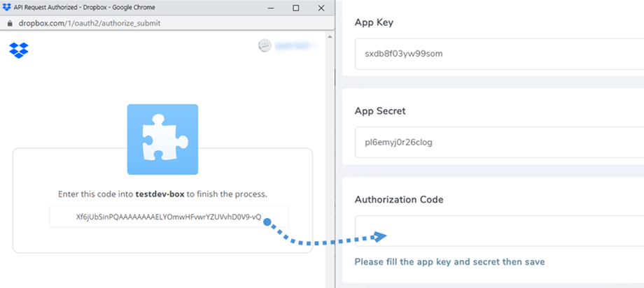Click into the App Secret field
Screen dimensions: 644x288
(498, 142)
